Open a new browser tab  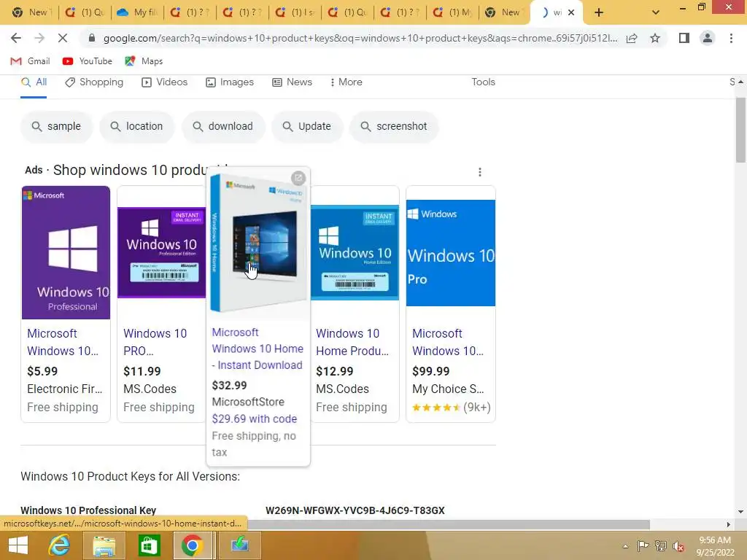[599, 12]
